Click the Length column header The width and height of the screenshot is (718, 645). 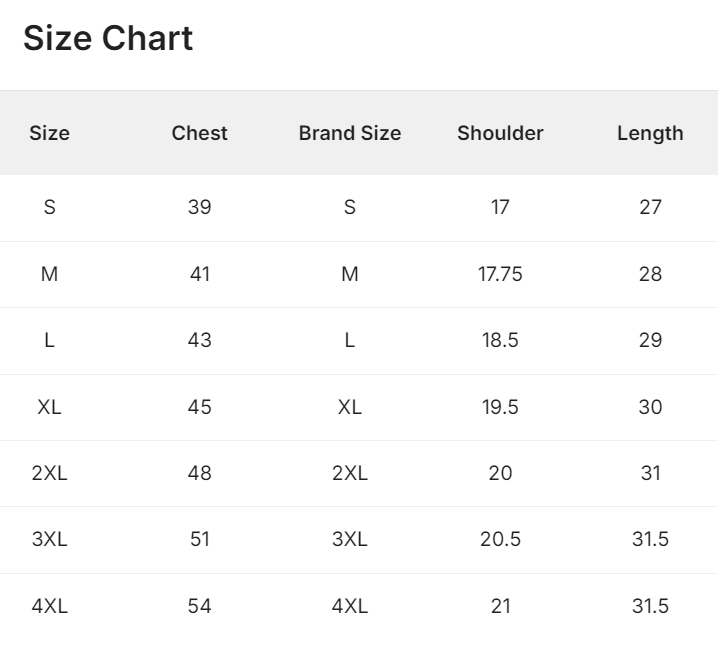(x=650, y=133)
